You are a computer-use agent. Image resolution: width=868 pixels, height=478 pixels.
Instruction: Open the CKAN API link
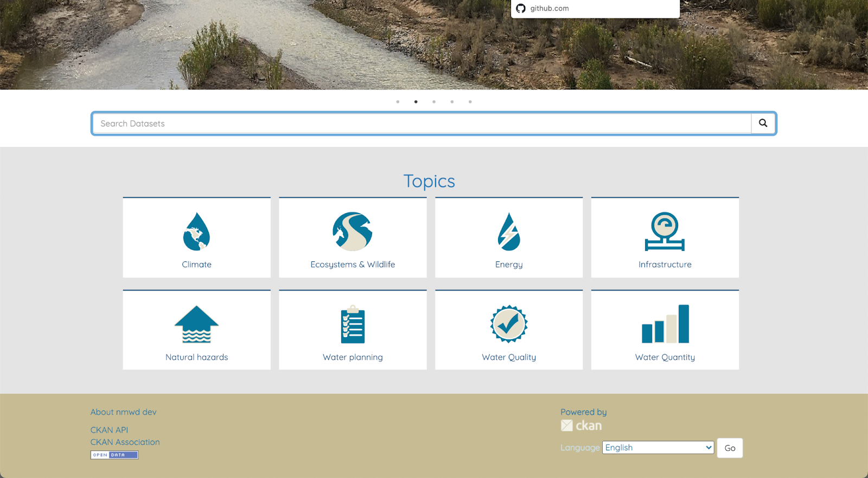[109, 430]
